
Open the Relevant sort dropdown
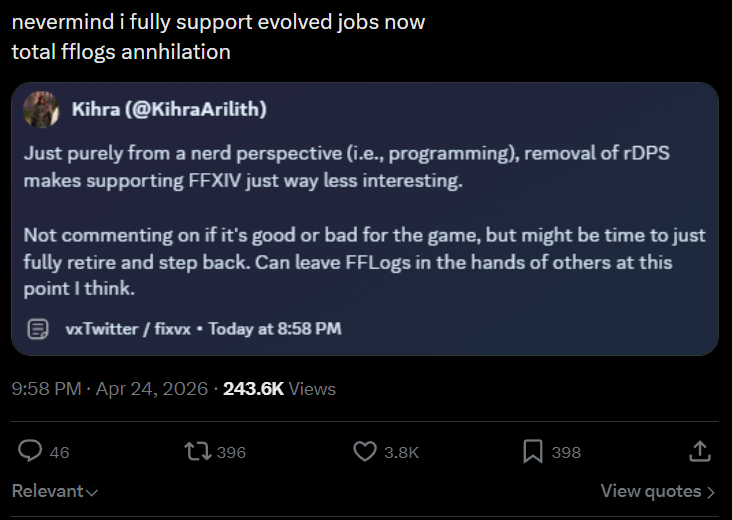coord(55,492)
